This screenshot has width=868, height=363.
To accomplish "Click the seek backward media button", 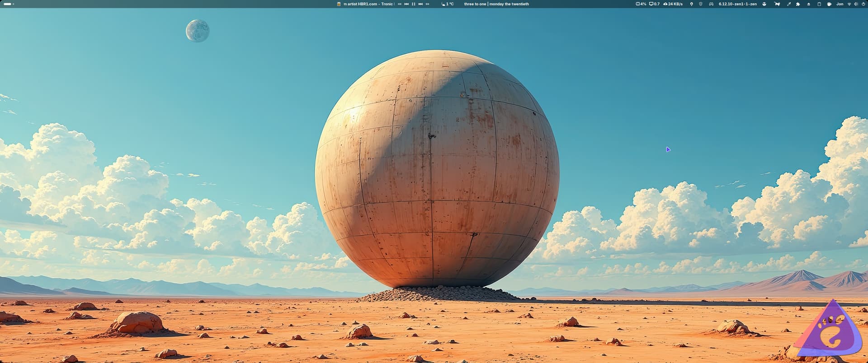I will (399, 4).
